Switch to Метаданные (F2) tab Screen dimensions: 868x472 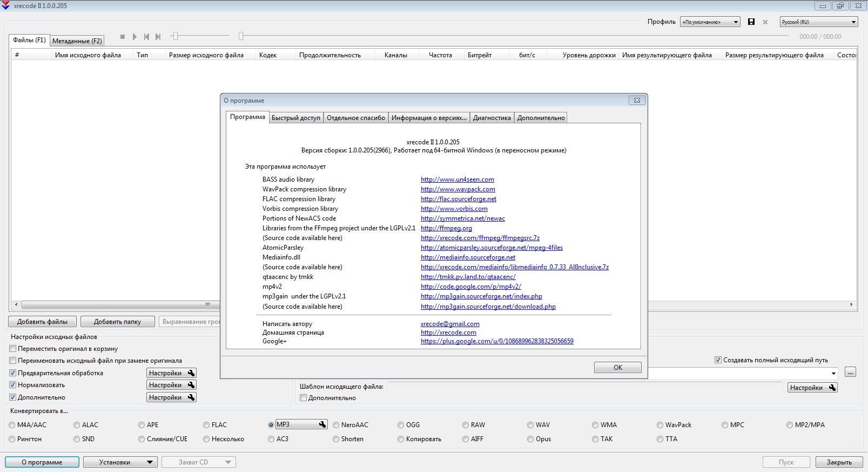click(77, 41)
